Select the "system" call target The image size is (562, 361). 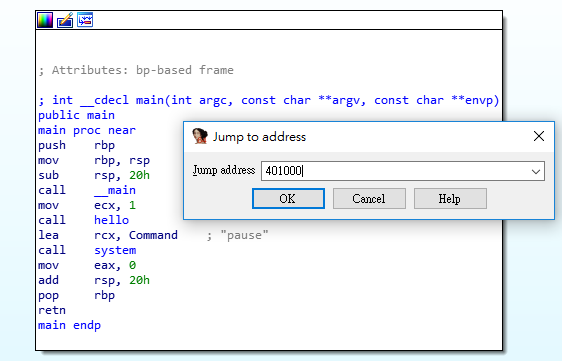(x=115, y=250)
